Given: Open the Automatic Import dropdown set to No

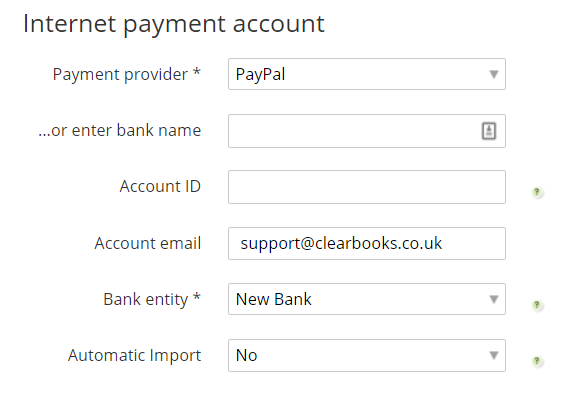Looking at the screenshot, I should (367, 355).
